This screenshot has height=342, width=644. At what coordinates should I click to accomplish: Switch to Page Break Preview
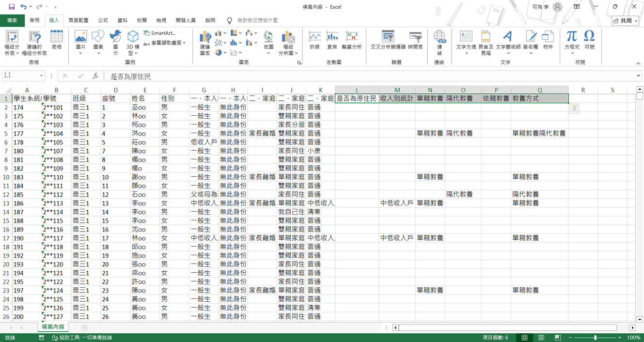[x=558, y=338]
